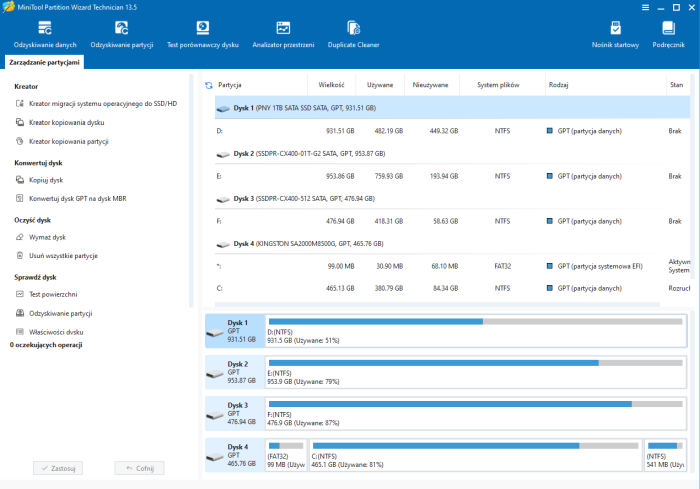This screenshot has width=700, height=489.
Task: Select partition D: row
Action: (x=452, y=131)
